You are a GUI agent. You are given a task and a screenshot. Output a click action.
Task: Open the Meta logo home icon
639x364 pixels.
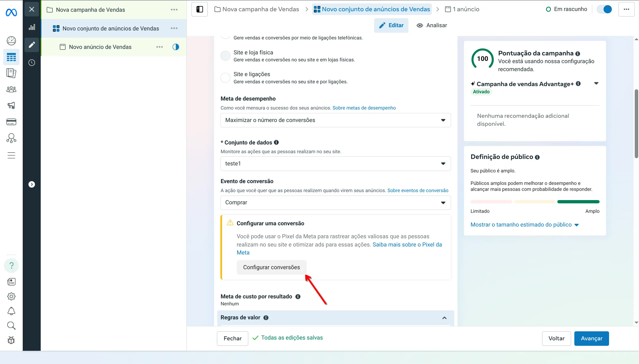pyautogui.click(x=11, y=12)
